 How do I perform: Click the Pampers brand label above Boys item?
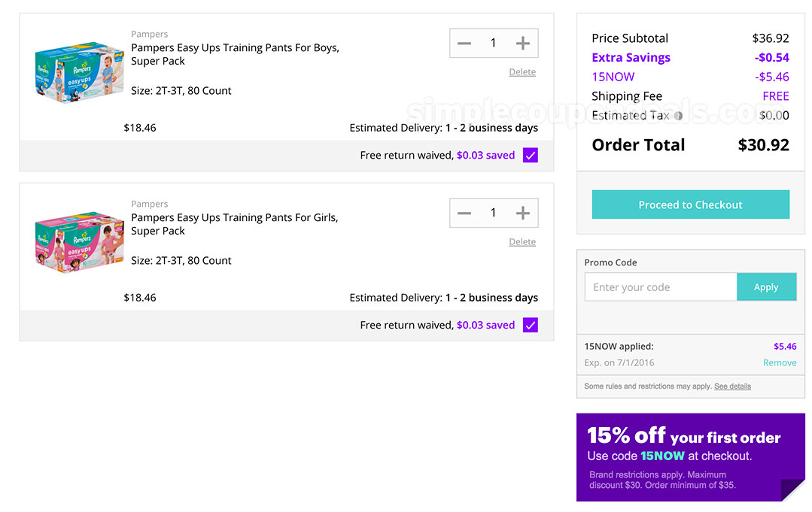tap(149, 34)
